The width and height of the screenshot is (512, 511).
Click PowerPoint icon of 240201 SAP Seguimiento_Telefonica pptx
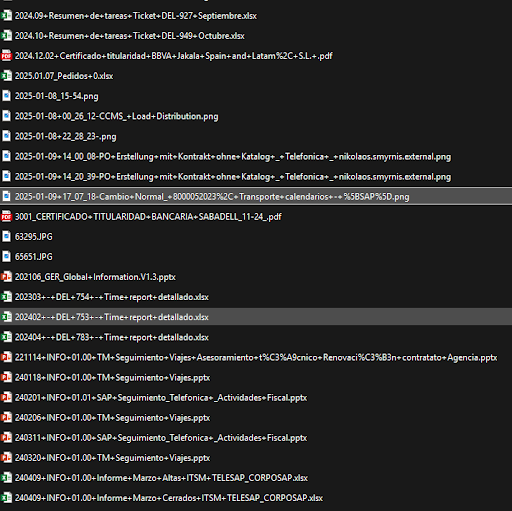[x=6, y=397]
